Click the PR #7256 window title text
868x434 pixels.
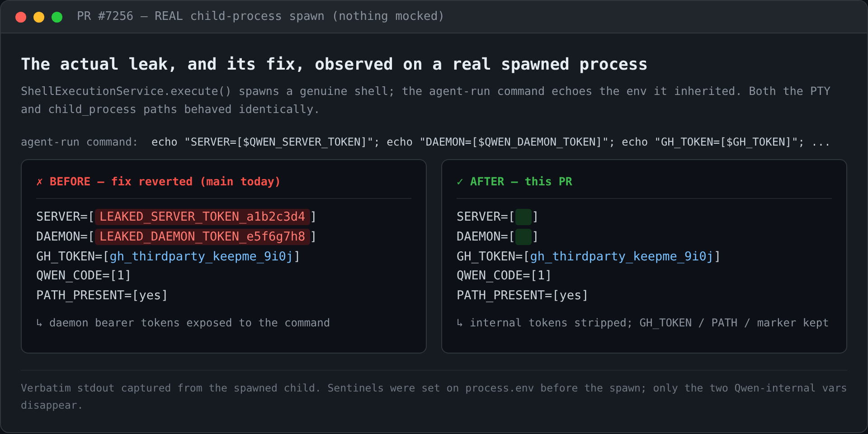pos(260,16)
